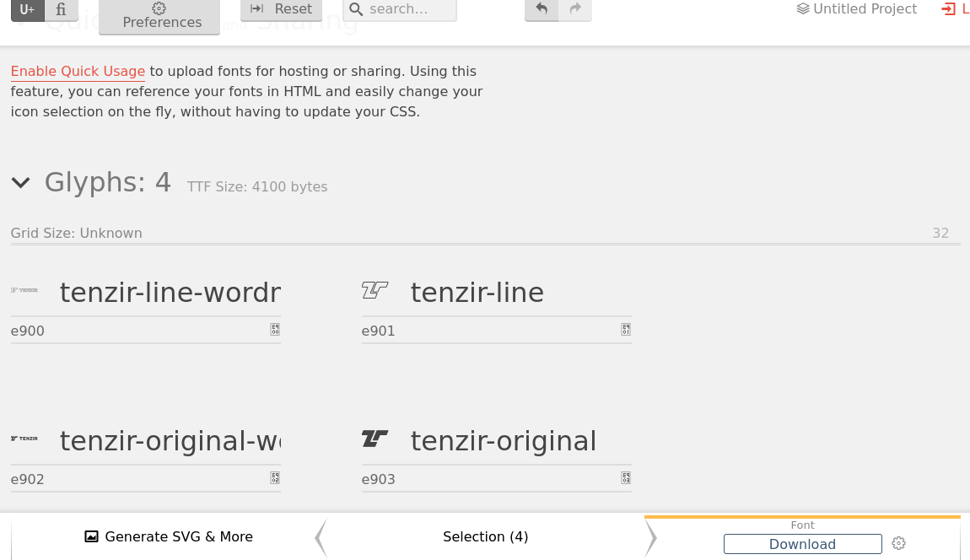Focus the search input field
This screenshot has height=560, width=970.
point(400,9)
